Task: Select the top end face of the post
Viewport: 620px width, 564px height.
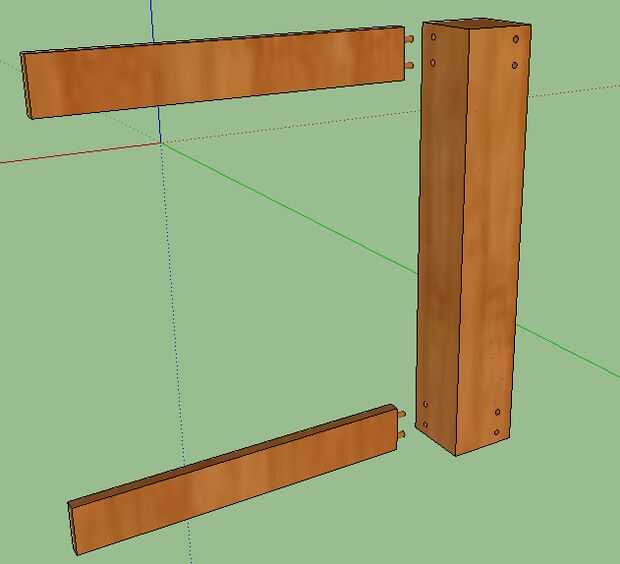Action: (476, 23)
